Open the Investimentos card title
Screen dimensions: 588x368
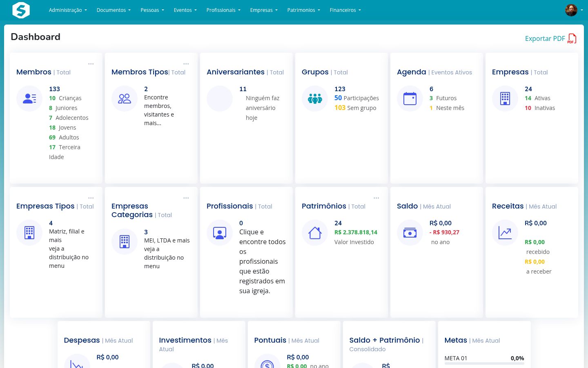[x=185, y=340]
